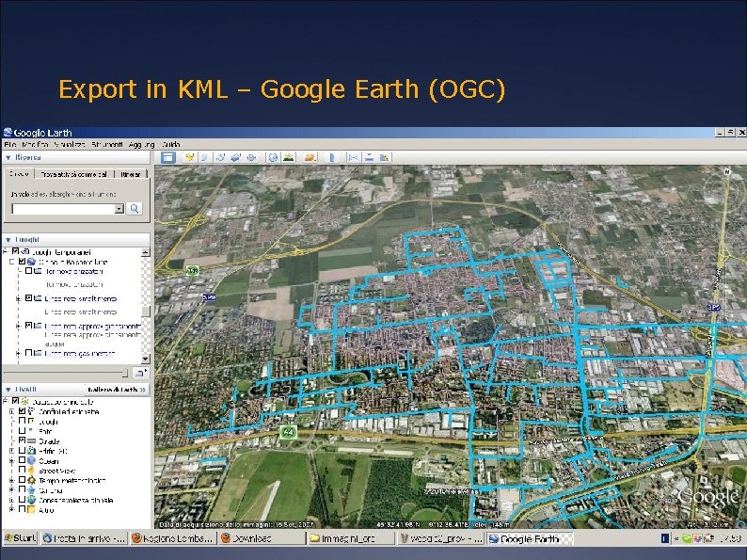
Task: Open the Download taskbar window
Action: [261, 538]
